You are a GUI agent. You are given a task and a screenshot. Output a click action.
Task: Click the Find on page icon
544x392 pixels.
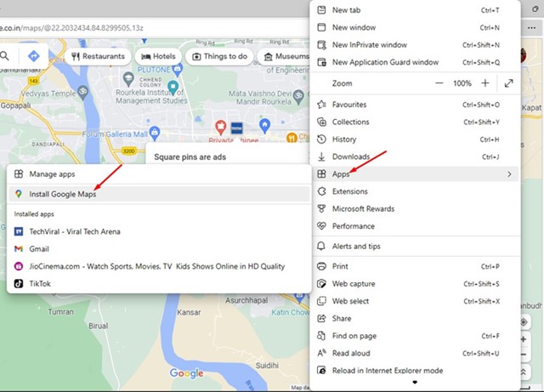coord(321,336)
